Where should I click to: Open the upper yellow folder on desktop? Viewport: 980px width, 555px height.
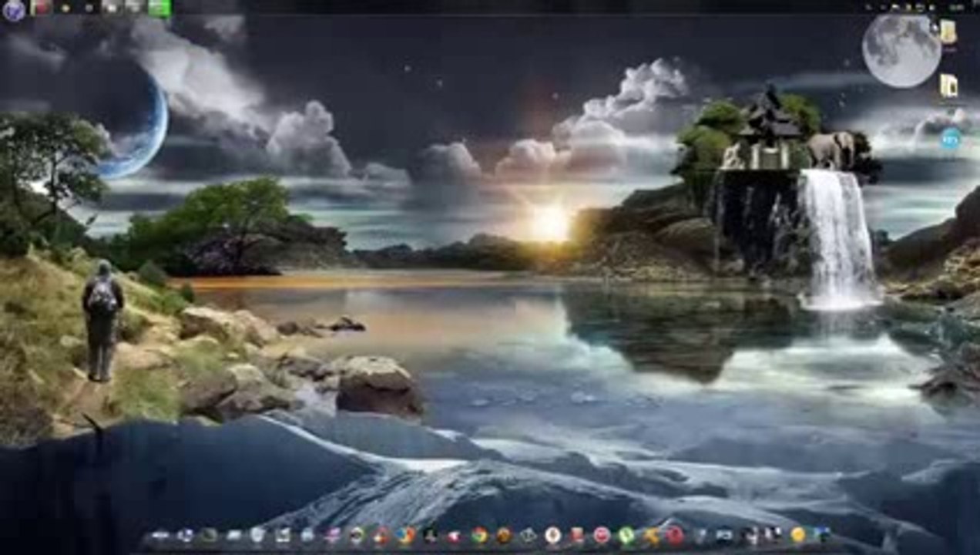(x=948, y=32)
